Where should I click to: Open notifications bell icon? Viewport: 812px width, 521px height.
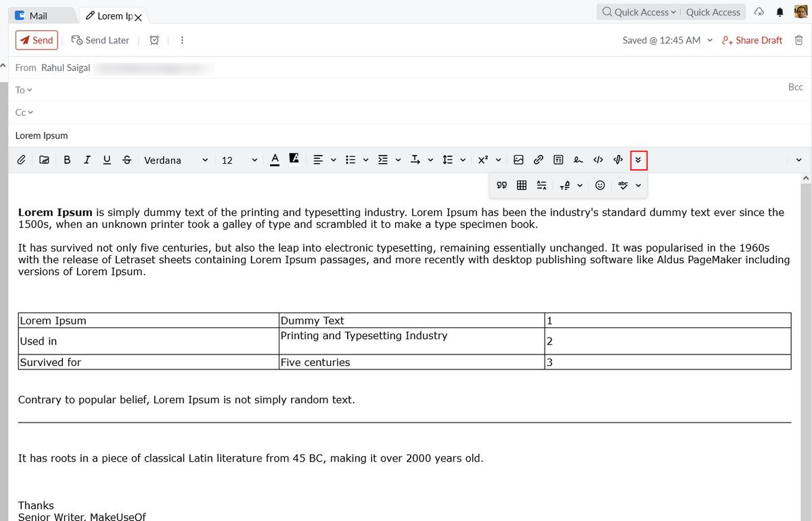tap(780, 12)
